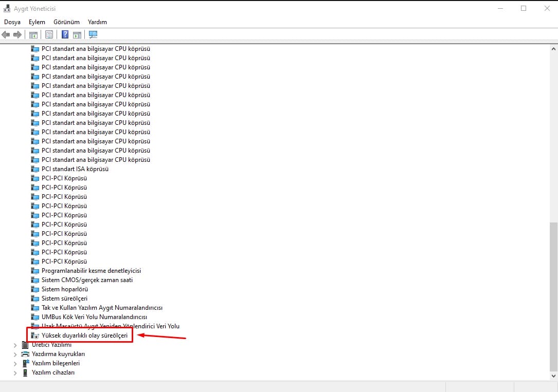Screen dimensions: 558x392
Task: Select Sistem hoparlörü in device list
Action: click(x=65, y=289)
